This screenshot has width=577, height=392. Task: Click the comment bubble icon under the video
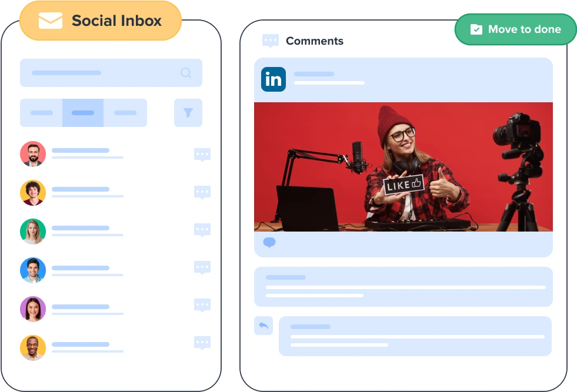coord(270,242)
